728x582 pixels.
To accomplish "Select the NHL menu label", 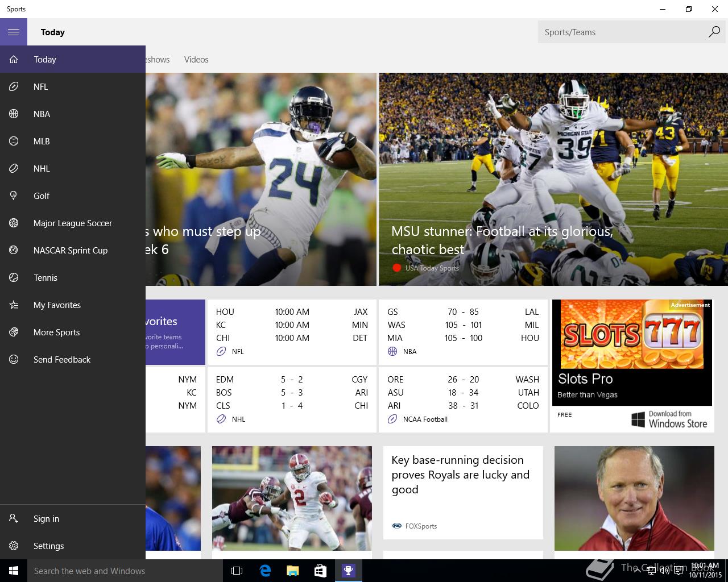I will point(42,169).
